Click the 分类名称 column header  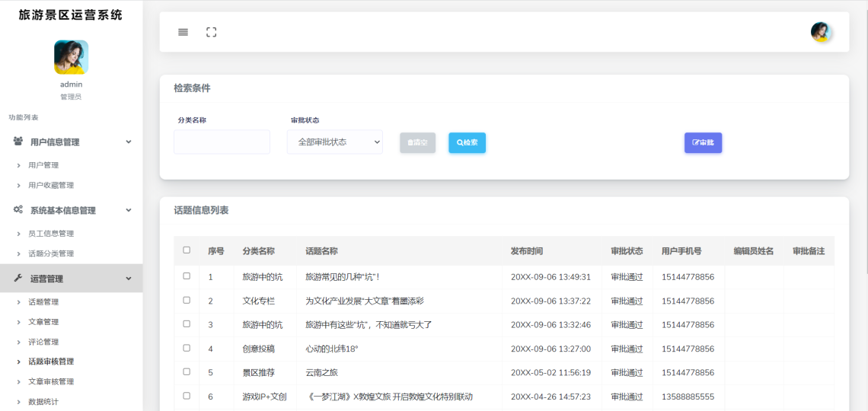coord(259,251)
